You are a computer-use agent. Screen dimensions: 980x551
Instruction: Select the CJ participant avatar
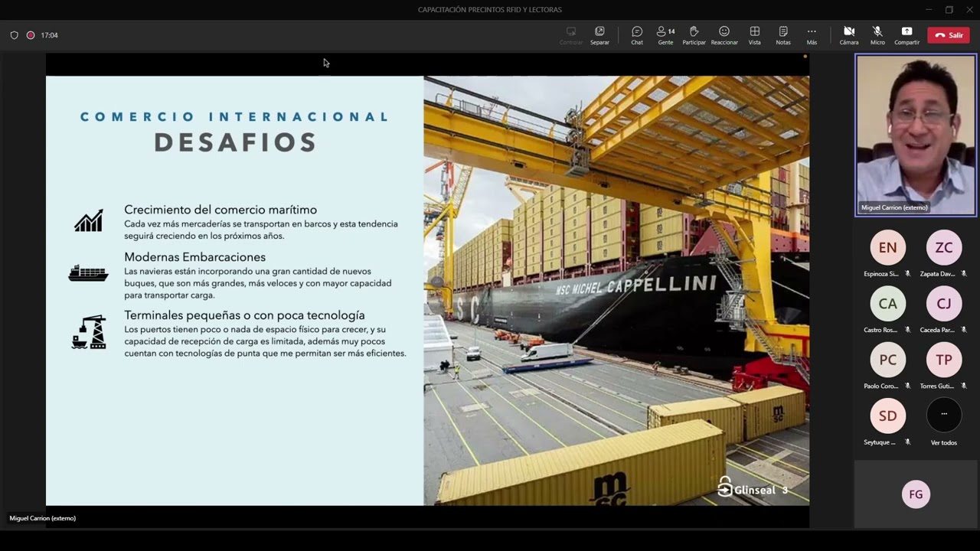(944, 304)
